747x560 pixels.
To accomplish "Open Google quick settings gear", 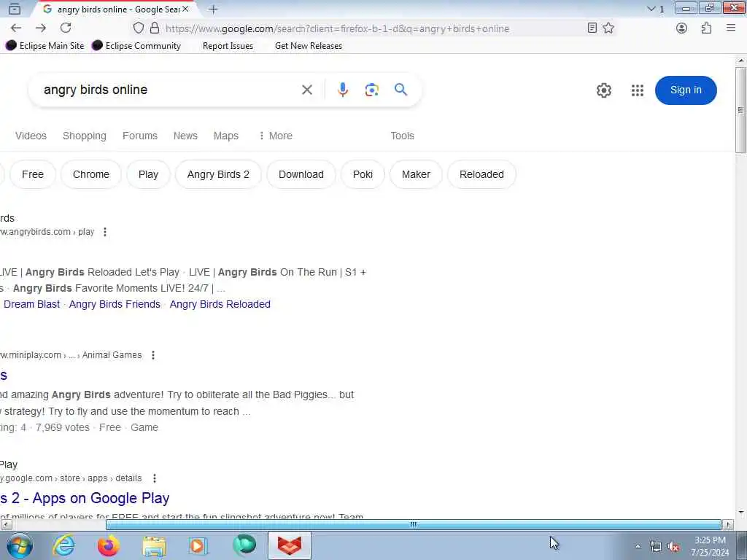I will point(603,90).
